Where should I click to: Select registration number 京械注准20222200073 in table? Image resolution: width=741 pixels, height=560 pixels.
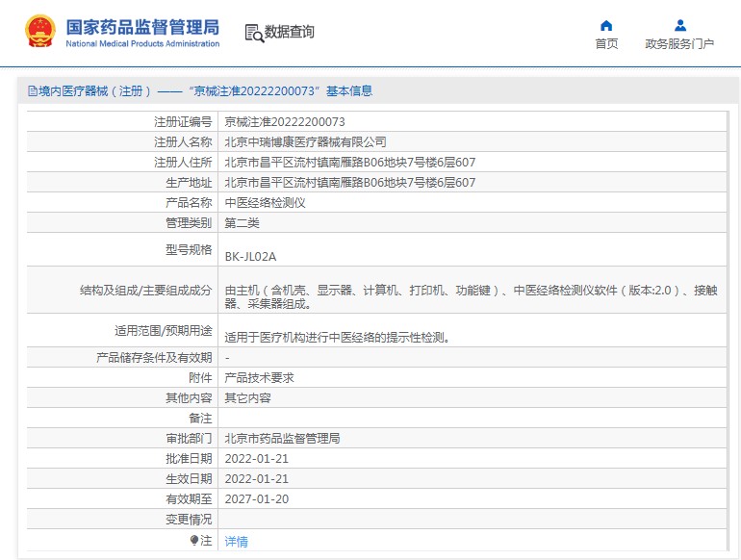[285, 122]
